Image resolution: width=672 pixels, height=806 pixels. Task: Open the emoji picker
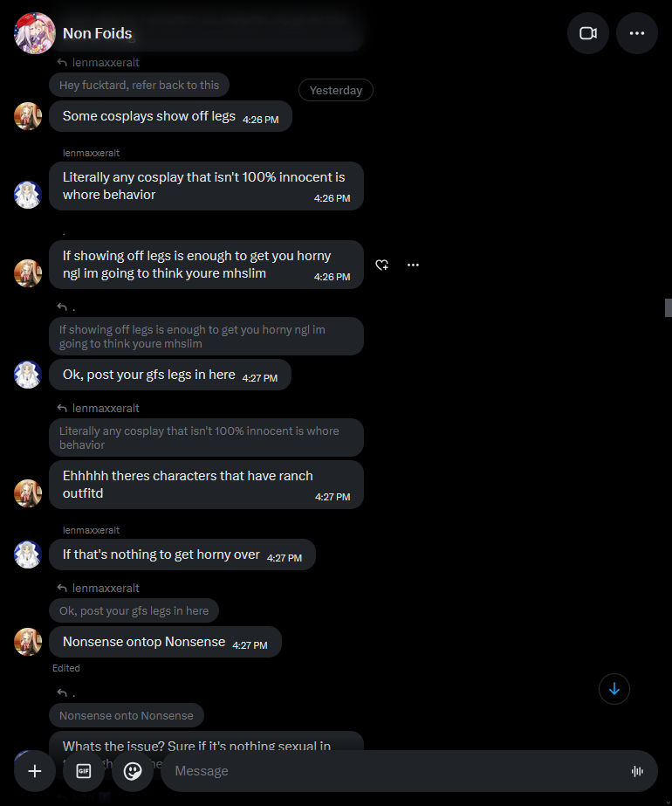pos(133,771)
